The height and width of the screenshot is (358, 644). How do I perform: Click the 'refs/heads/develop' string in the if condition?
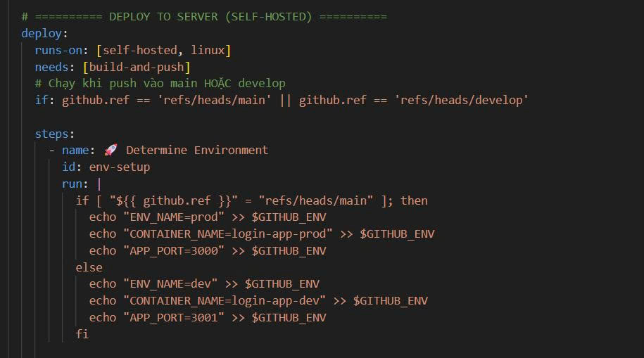pos(462,100)
